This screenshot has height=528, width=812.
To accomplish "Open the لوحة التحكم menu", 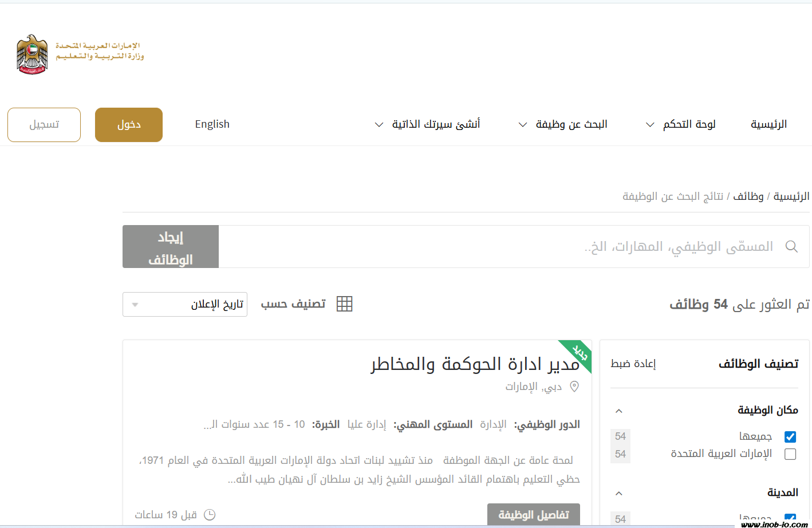I will coord(681,125).
